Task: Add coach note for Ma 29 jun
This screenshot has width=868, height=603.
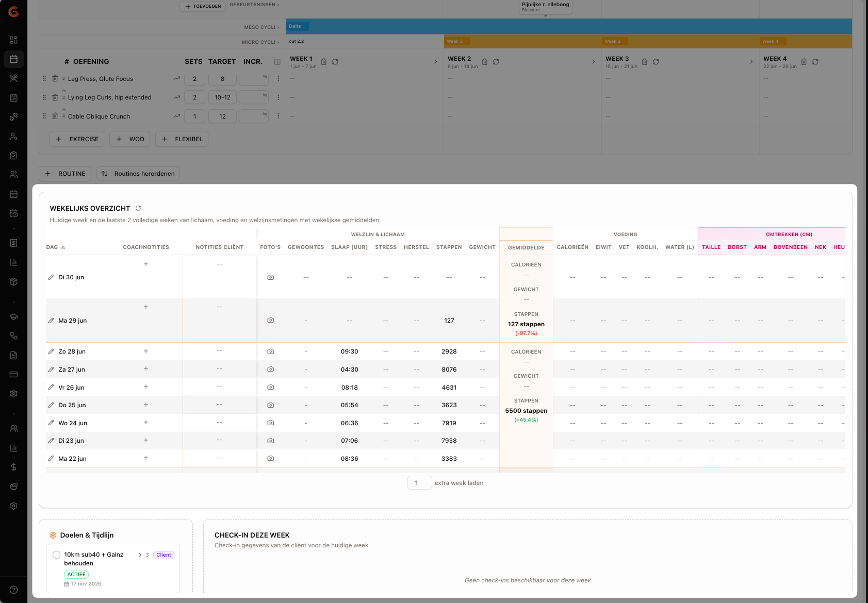Action: (146, 307)
